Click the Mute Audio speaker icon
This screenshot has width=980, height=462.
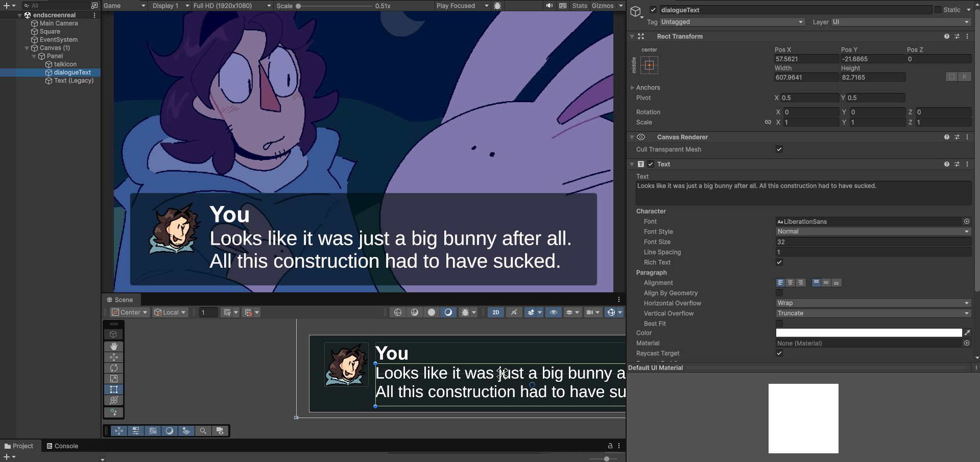(x=549, y=6)
